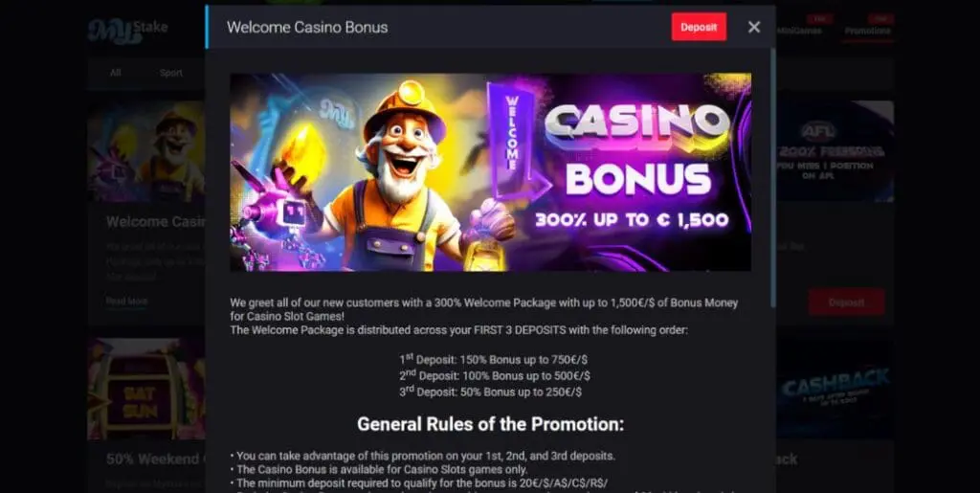Click the Casino Bonus banner image
The image size is (980, 493).
click(x=491, y=172)
